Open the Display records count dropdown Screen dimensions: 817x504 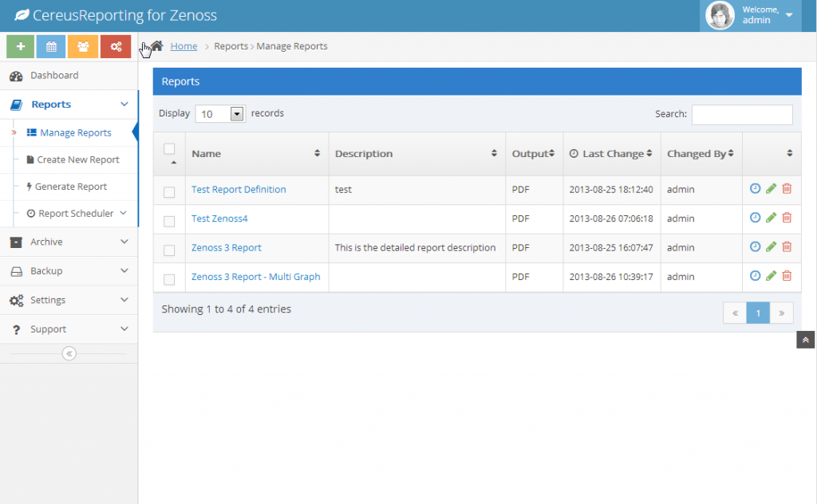[220, 113]
